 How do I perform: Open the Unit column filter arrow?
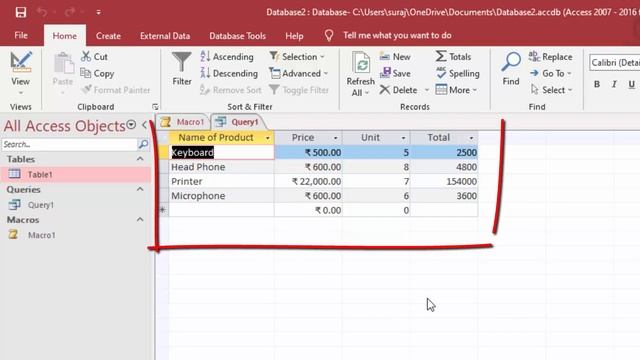click(403, 138)
